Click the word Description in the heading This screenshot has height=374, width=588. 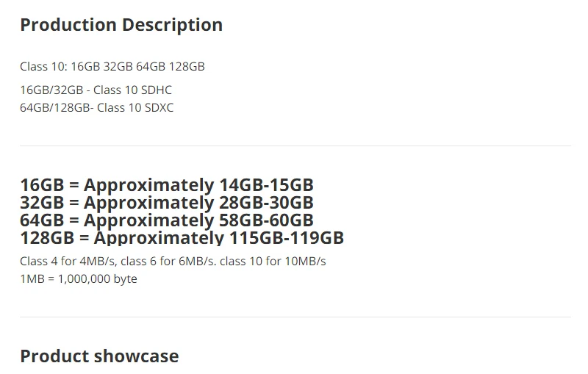pyautogui.click(x=173, y=25)
